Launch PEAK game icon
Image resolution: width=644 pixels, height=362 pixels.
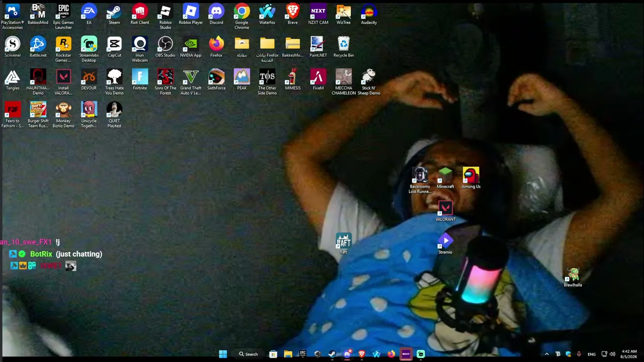pos(242,79)
